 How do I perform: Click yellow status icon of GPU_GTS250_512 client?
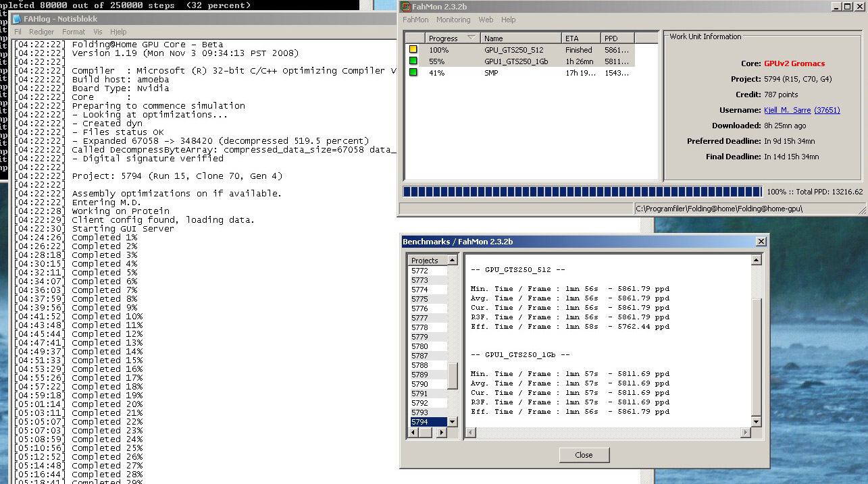coord(413,50)
